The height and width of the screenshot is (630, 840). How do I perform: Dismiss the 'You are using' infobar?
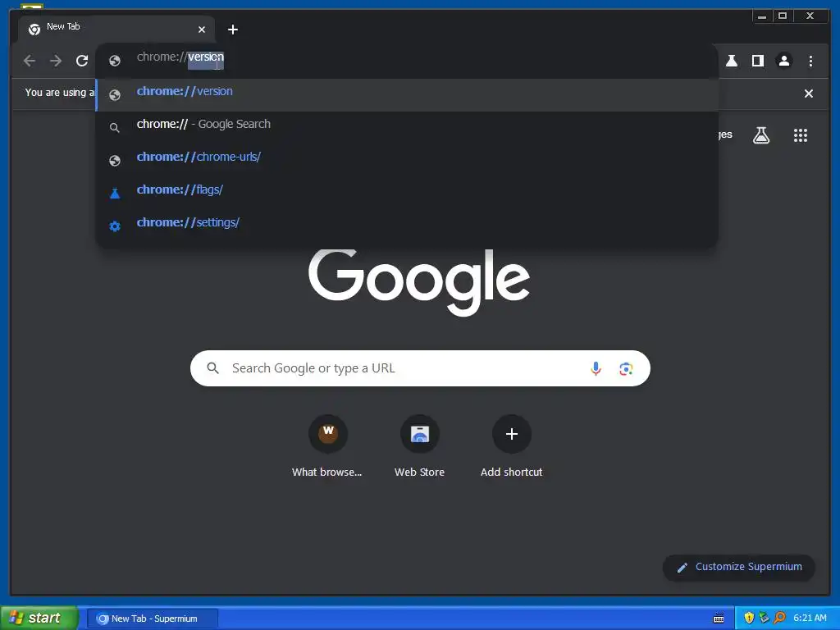(x=808, y=94)
